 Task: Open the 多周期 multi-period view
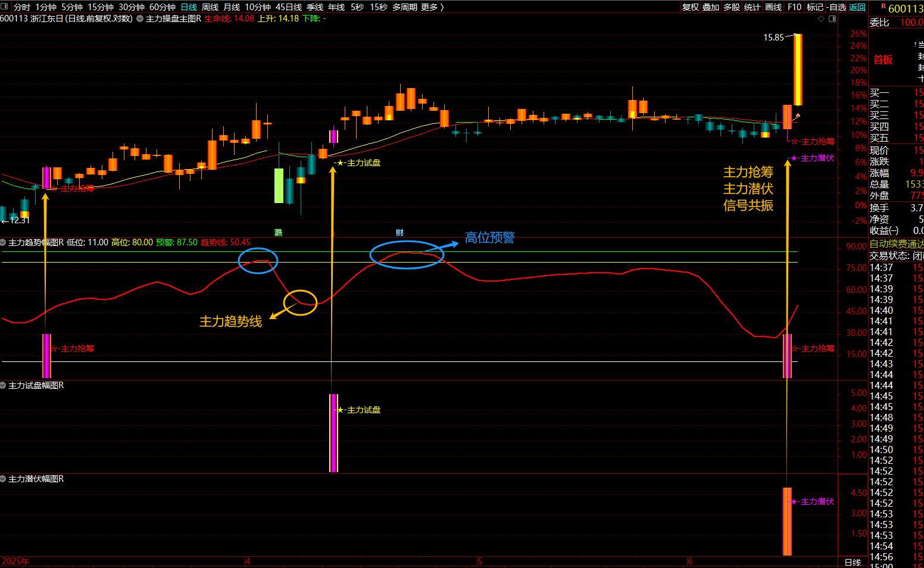[405, 7]
